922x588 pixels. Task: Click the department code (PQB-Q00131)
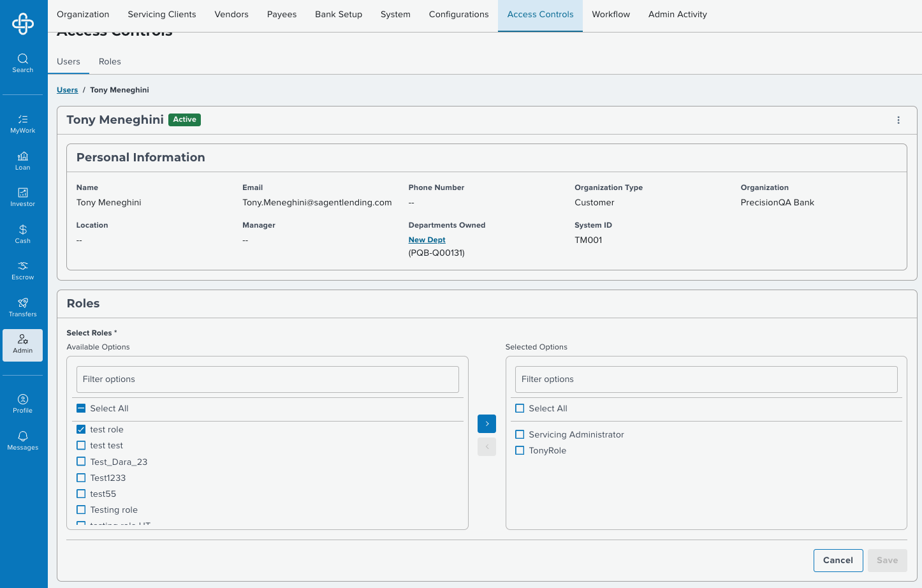click(437, 253)
